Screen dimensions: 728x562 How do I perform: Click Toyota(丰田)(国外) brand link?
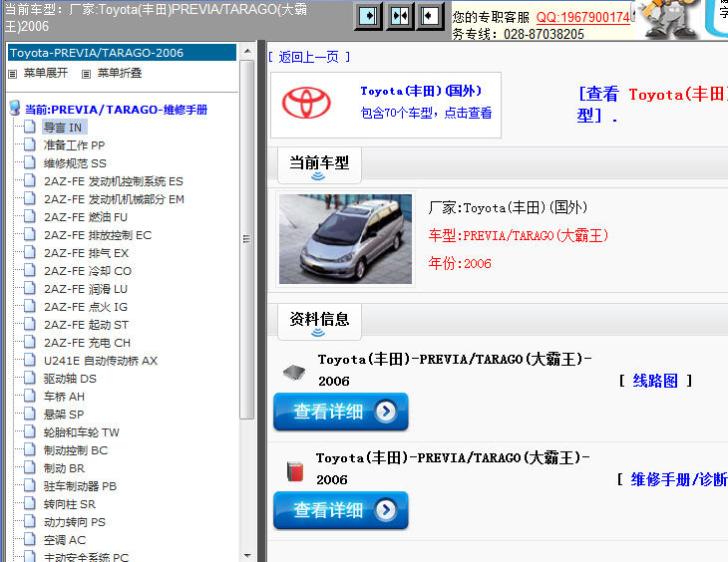point(421,91)
